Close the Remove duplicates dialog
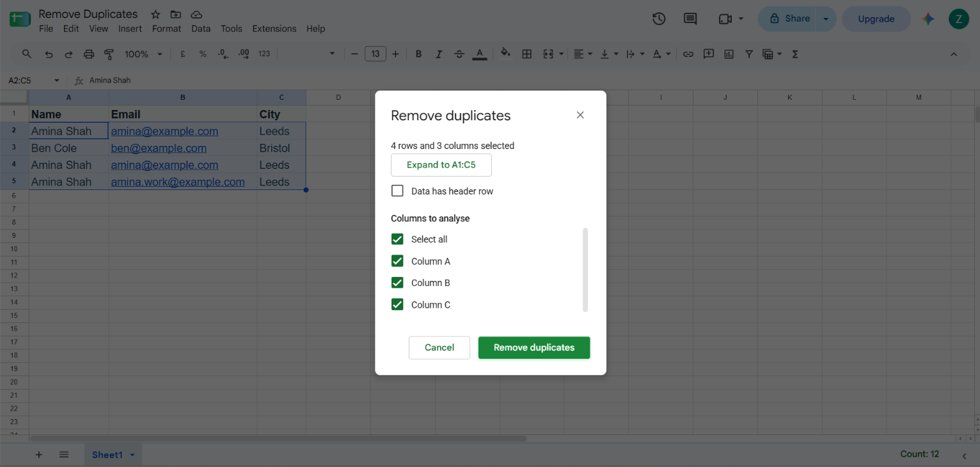Image resolution: width=980 pixels, height=467 pixels. click(580, 115)
